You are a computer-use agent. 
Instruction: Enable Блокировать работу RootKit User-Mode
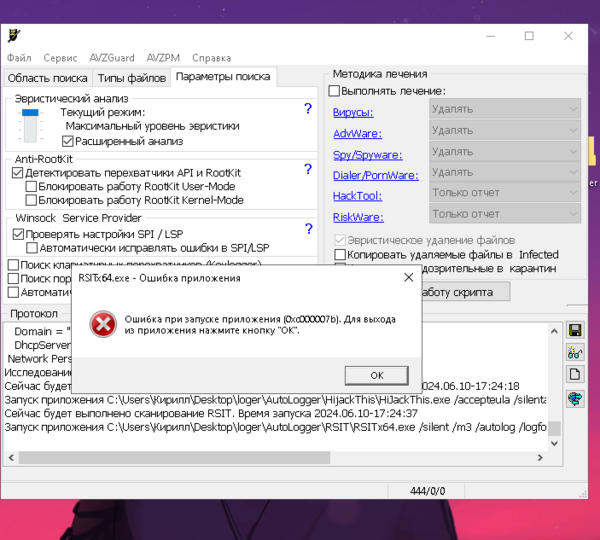click(31, 186)
